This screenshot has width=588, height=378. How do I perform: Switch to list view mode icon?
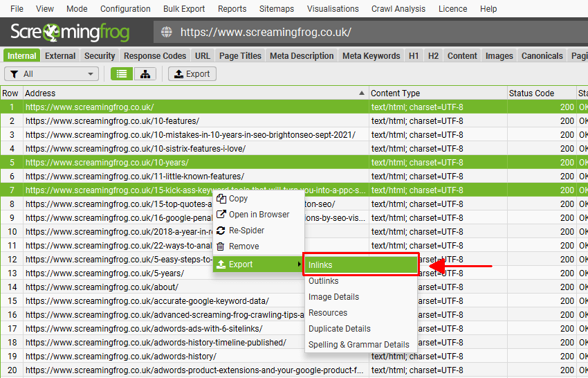(x=122, y=74)
